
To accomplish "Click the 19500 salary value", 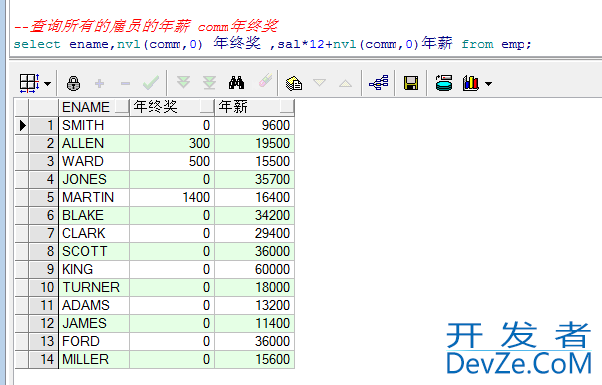I will click(x=255, y=143).
